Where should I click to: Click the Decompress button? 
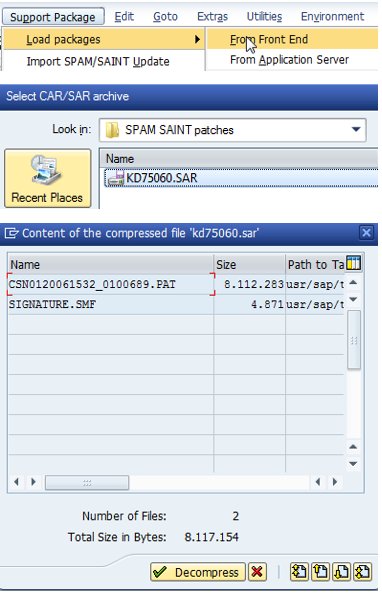[198, 572]
